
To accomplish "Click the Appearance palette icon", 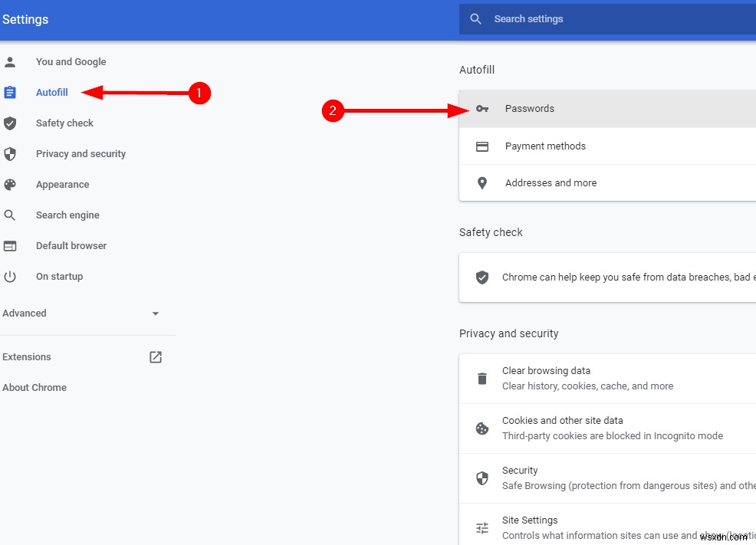I will pyautogui.click(x=10, y=185).
